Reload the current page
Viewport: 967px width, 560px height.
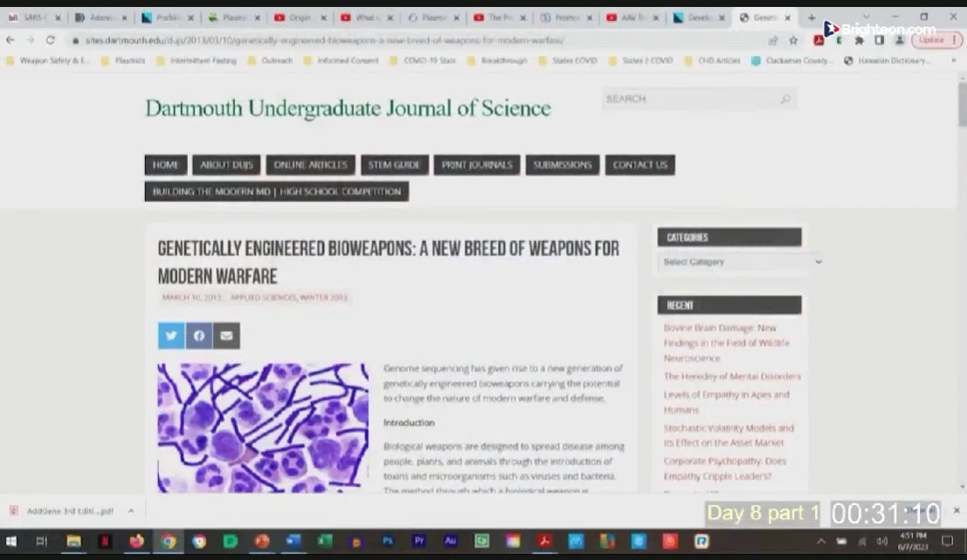pyautogui.click(x=51, y=40)
